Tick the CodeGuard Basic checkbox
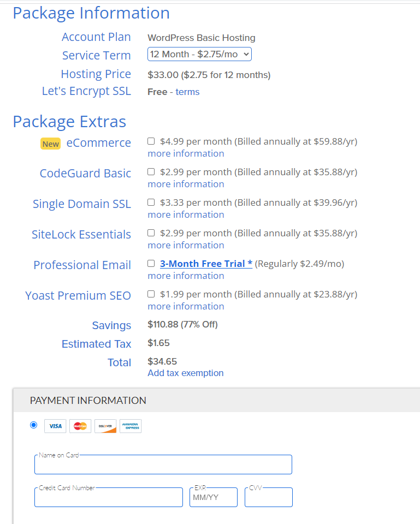Screen dimensions: 420x524 [151, 171]
